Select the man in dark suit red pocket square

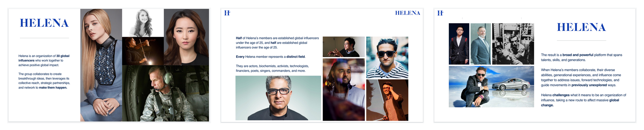point(459,44)
